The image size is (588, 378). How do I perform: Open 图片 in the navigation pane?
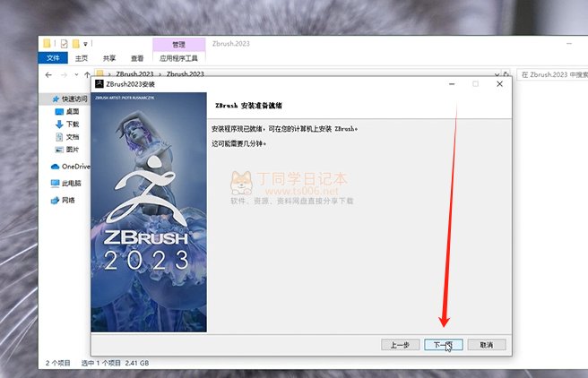pos(73,150)
